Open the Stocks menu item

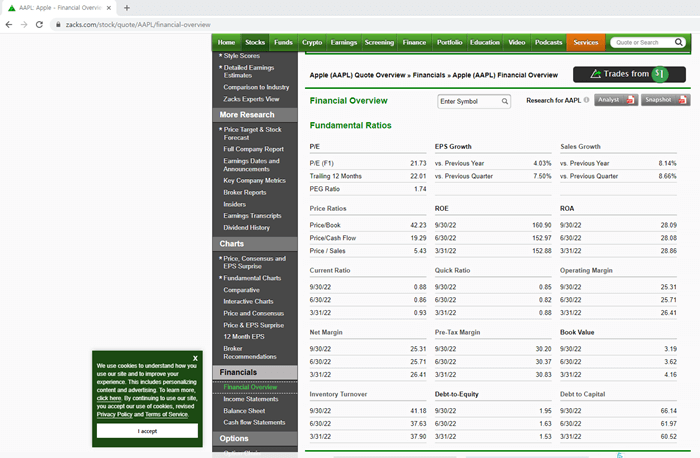[x=255, y=42]
